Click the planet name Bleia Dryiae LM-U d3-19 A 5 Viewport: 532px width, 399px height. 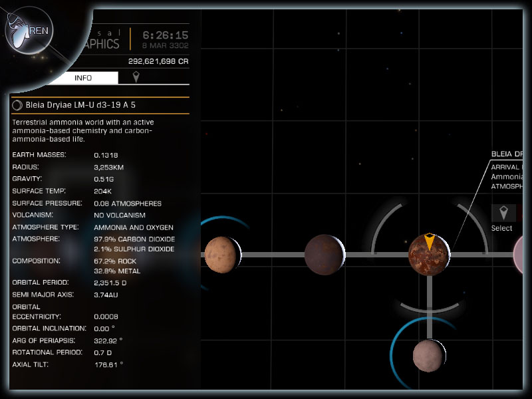click(80, 105)
